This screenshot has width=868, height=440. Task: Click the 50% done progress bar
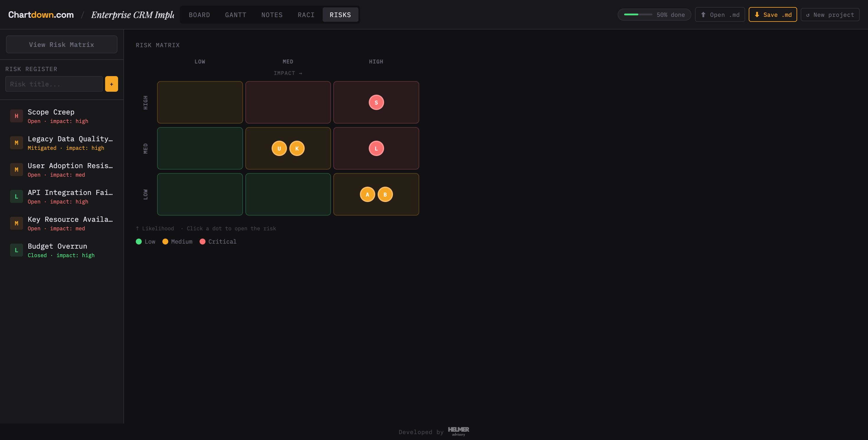[x=654, y=14]
